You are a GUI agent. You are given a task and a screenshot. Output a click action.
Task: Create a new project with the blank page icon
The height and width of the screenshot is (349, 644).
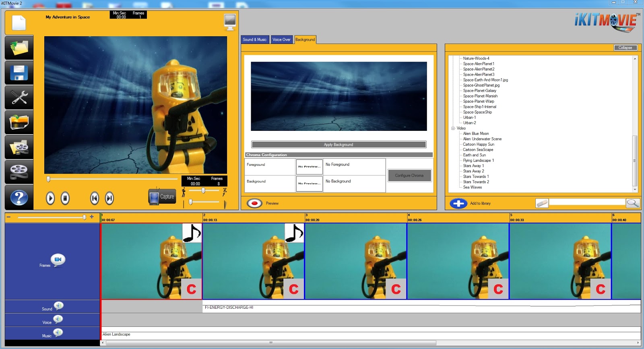pos(19,23)
